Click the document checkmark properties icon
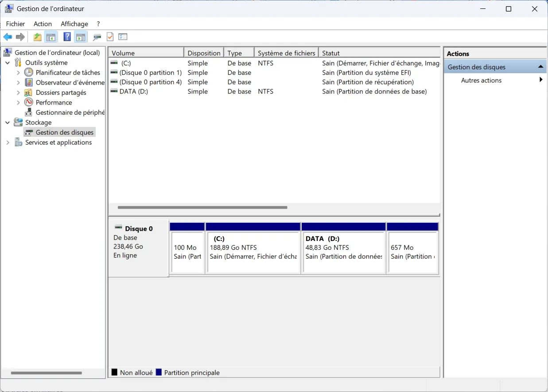The image size is (548, 392). [110, 37]
